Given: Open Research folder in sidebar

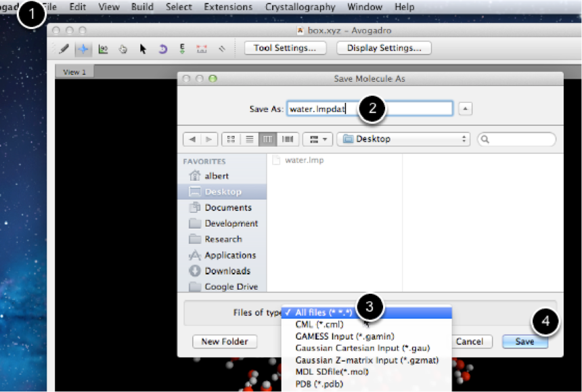Looking at the screenshot, I should click(x=221, y=239).
